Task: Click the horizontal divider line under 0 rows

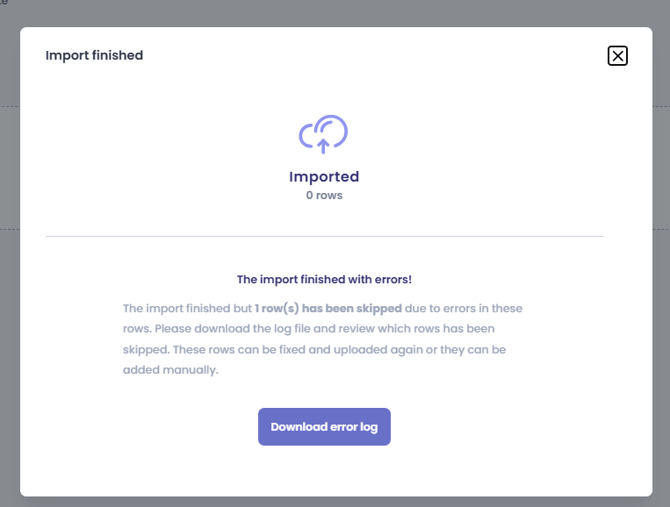Action: pyautogui.click(x=324, y=236)
